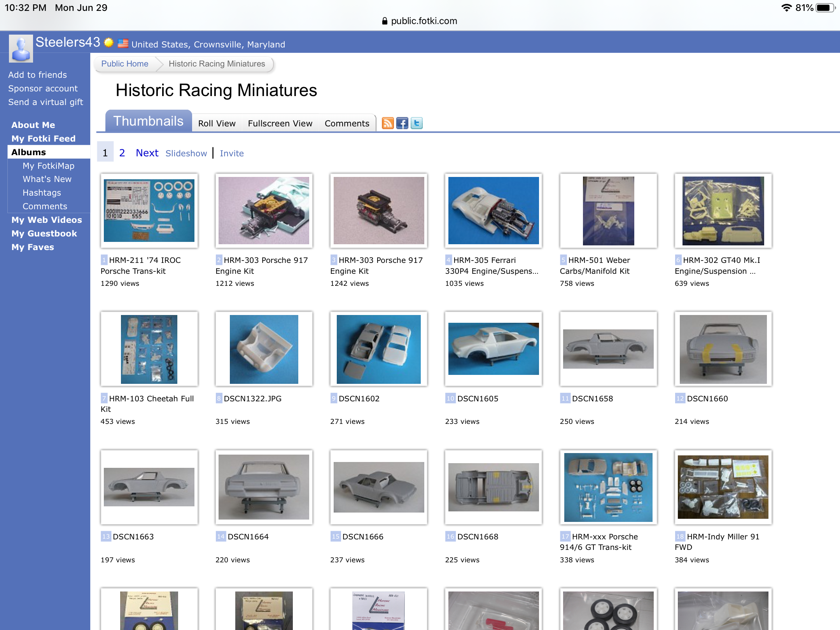The height and width of the screenshot is (630, 840).
Task: Open Comments under Albums in sidebar
Action: click(45, 206)
